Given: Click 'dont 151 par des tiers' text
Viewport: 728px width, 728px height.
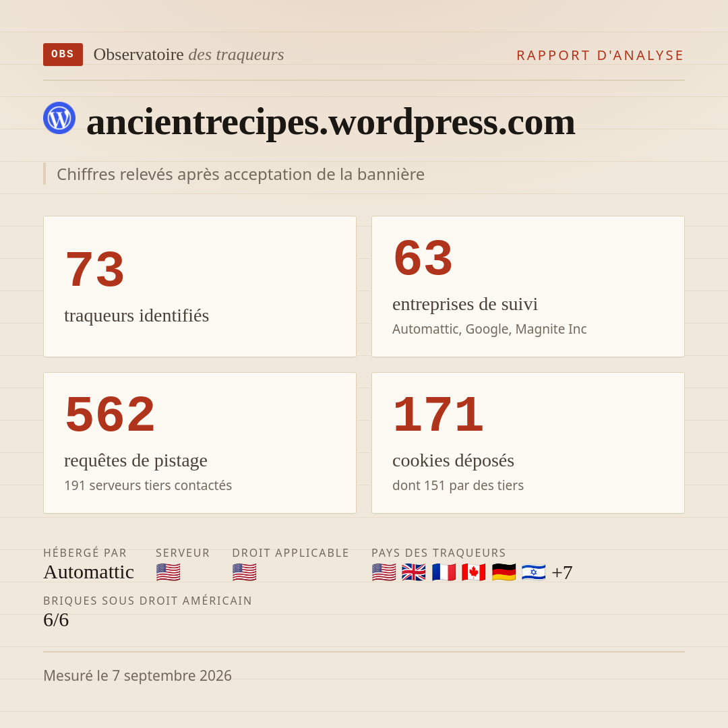Looking at the screenshot, I should [x=458, y=485].
